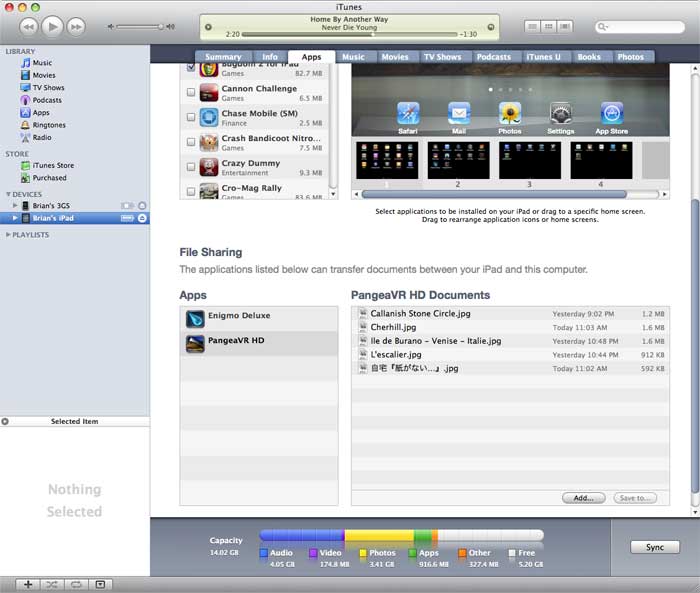This screenshot has width=700, height=593.
Task: Switch to the Summary tab
Action: click(222, 57)
